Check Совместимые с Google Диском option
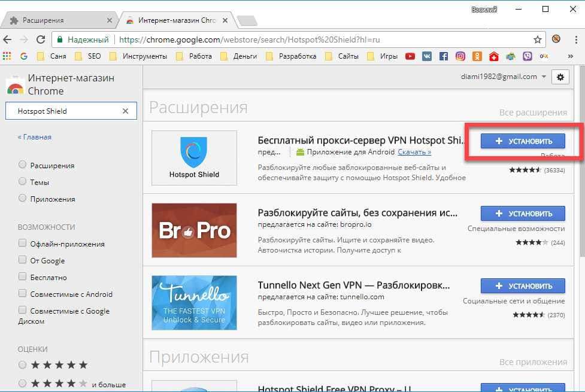The width and height of the screenshot is (585, 392). (22, 311)
